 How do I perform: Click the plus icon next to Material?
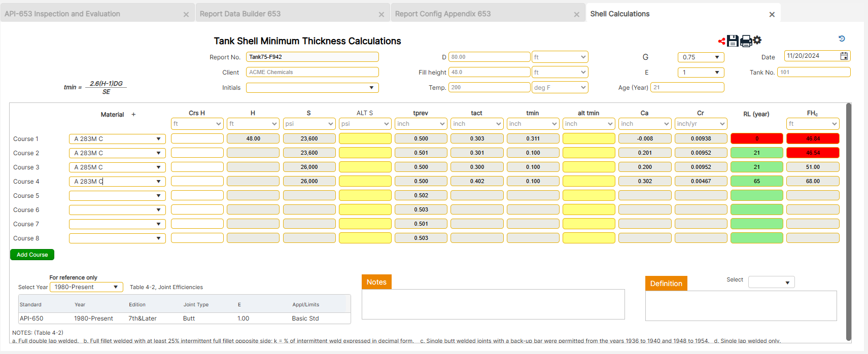coord(133,115)
